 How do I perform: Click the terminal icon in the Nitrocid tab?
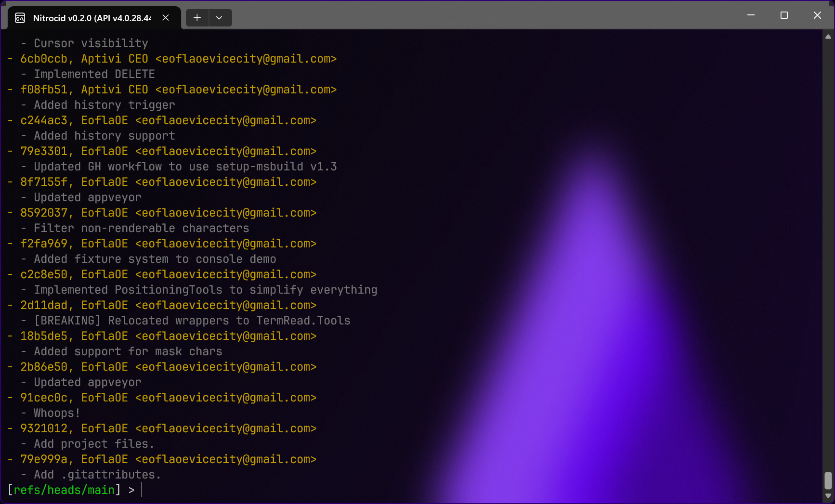tap(20, 18)
